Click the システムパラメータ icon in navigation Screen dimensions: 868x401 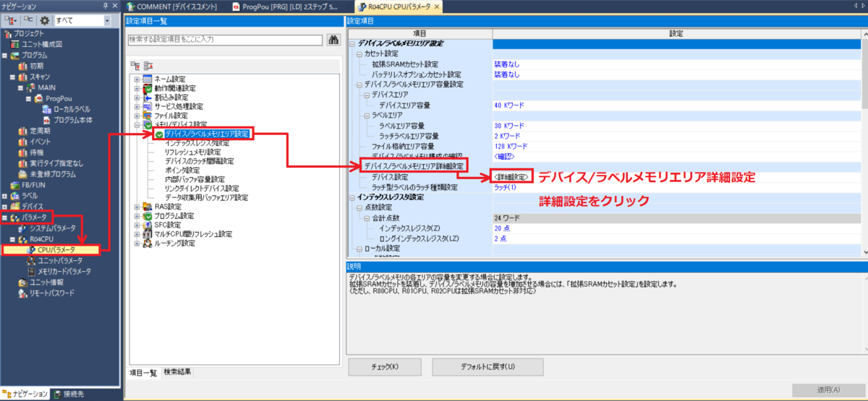coord(22,228)
